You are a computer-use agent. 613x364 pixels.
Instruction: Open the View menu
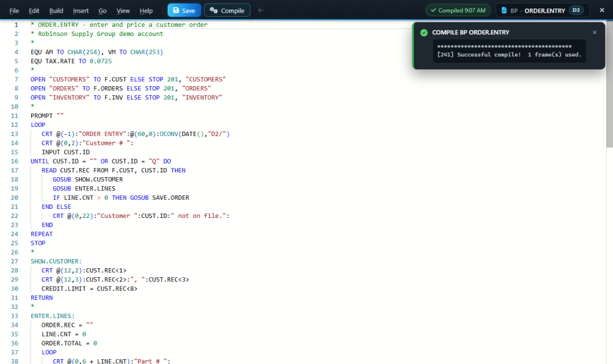tap(123, 11)
